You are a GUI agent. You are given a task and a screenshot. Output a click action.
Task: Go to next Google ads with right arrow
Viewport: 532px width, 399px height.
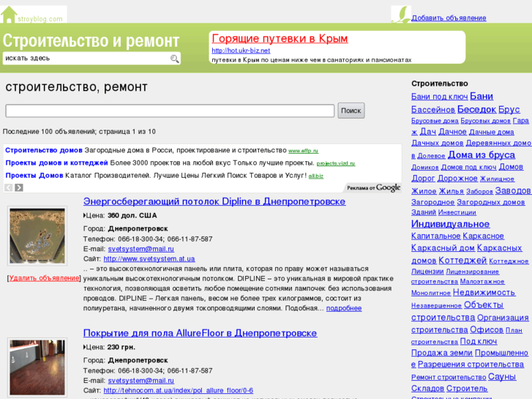19,187
